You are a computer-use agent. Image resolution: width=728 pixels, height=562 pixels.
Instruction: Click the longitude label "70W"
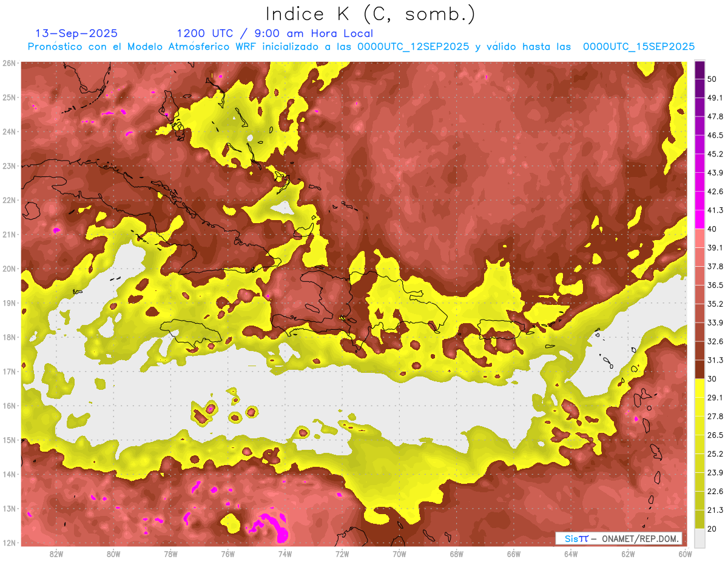399,554
